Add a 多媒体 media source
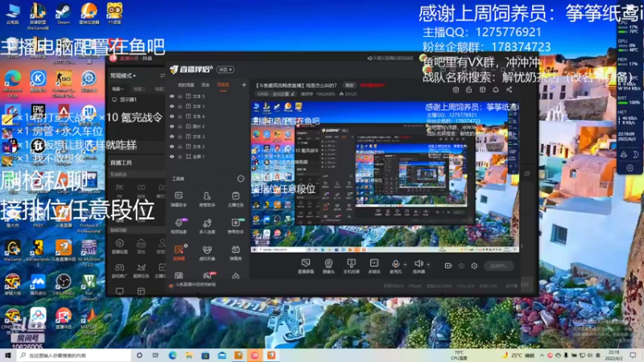The height and width of the screenshot is (362, 644). point(374,266)
